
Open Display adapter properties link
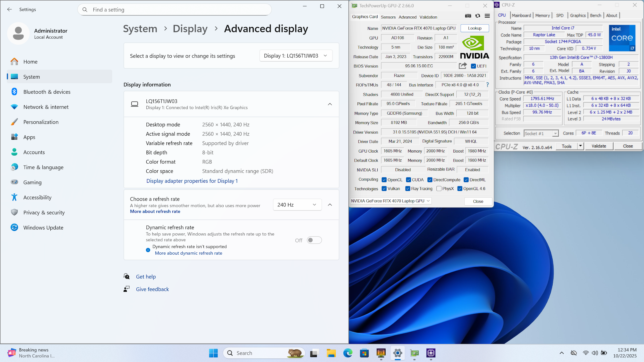(x=192, y=181)
